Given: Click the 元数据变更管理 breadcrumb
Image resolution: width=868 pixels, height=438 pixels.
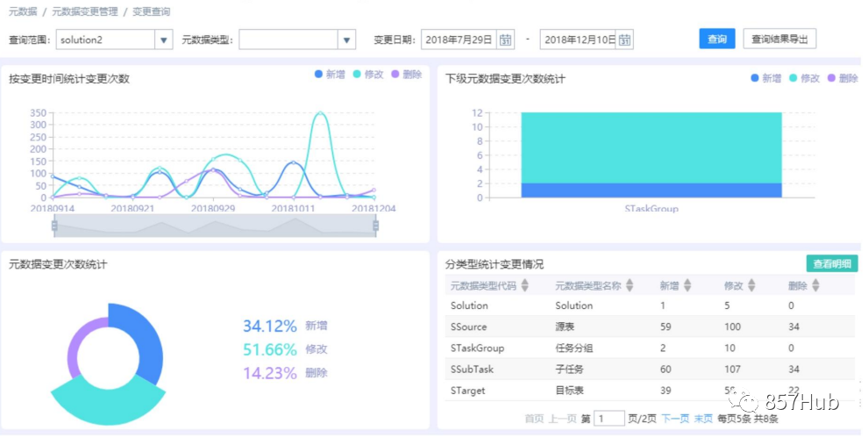Looking at the screenshot, I should coord(85,11).
